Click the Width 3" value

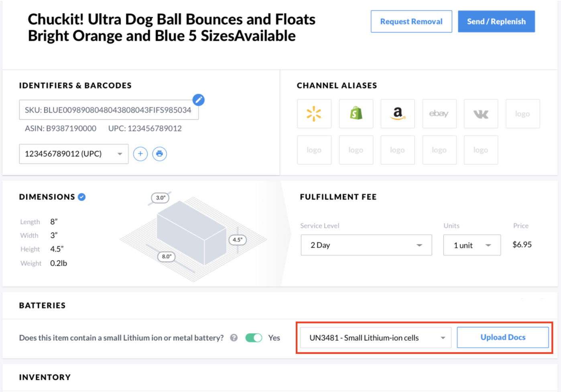pyautogui.click(x=54, y=235)
